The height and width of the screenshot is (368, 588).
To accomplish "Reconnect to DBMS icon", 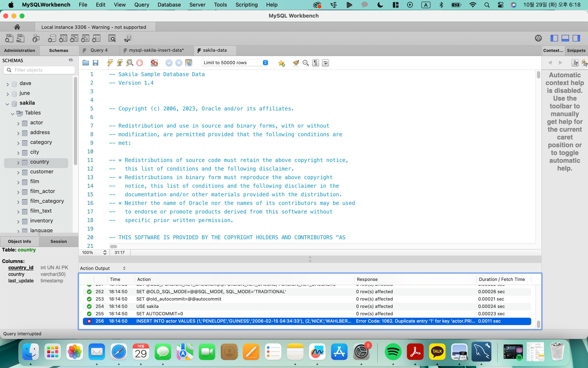I will coord(128,38).
